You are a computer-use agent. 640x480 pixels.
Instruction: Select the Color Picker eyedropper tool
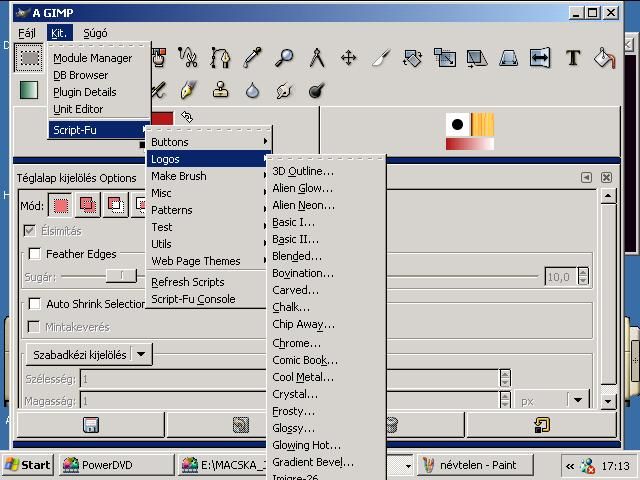252,58
